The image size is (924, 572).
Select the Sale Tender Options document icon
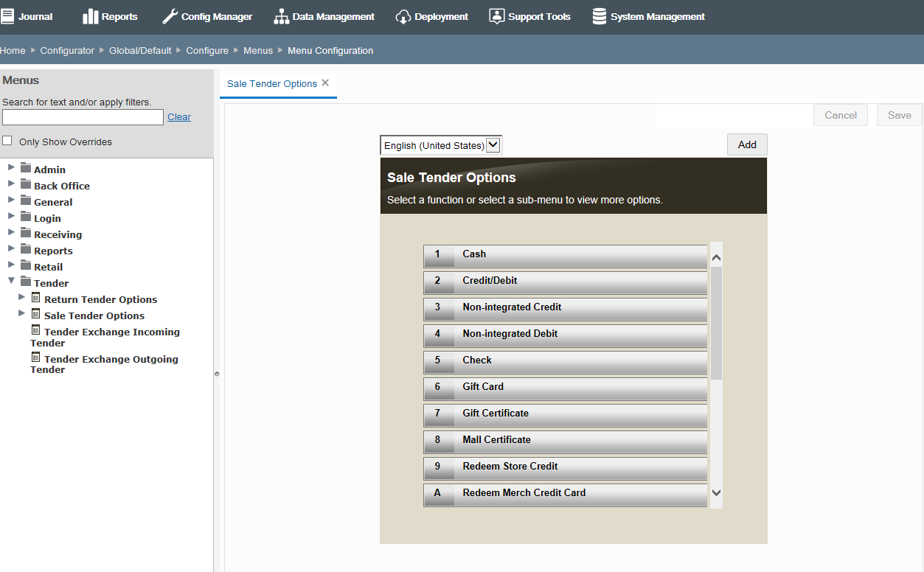[x=35, y=315]
